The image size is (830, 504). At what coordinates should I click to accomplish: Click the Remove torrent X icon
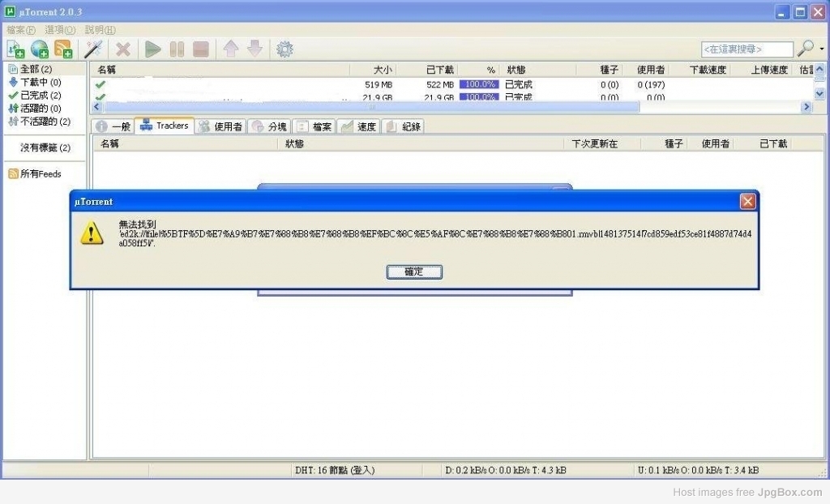point(123,49)
